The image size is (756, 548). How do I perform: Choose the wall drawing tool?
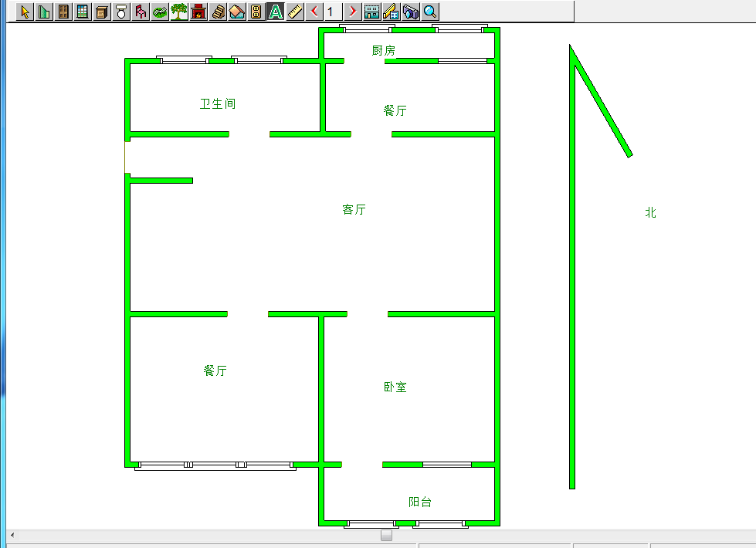45,12
